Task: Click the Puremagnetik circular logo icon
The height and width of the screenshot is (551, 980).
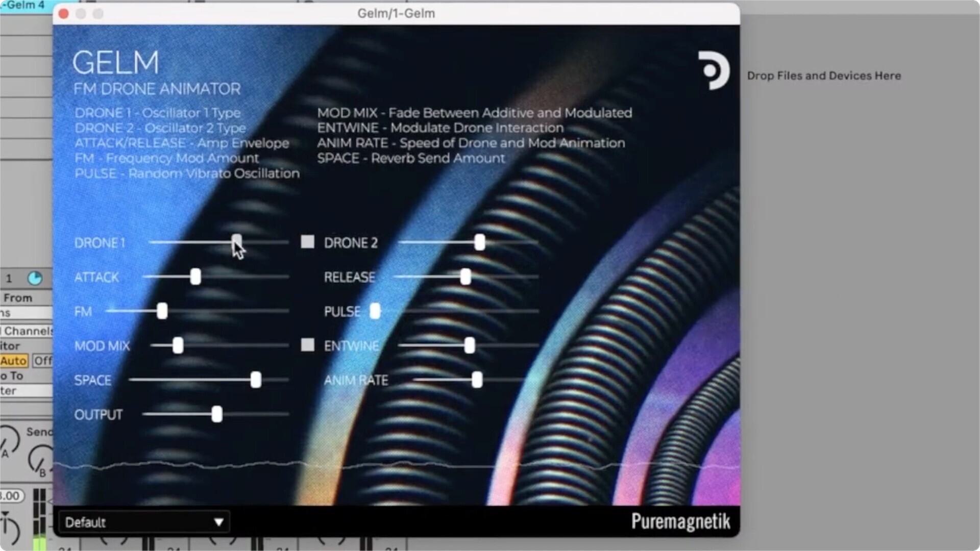Action: click(714, 70)
